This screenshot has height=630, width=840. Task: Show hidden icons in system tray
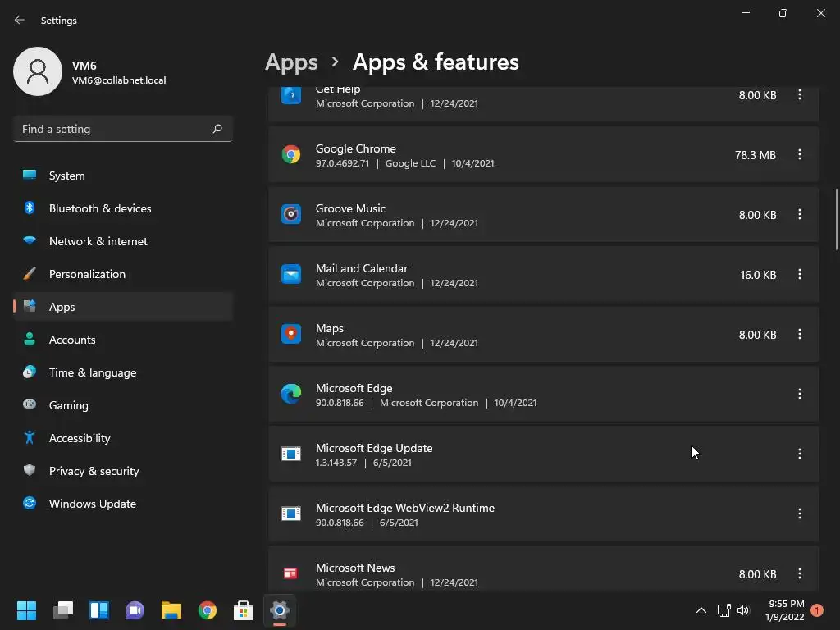[701, 610]
